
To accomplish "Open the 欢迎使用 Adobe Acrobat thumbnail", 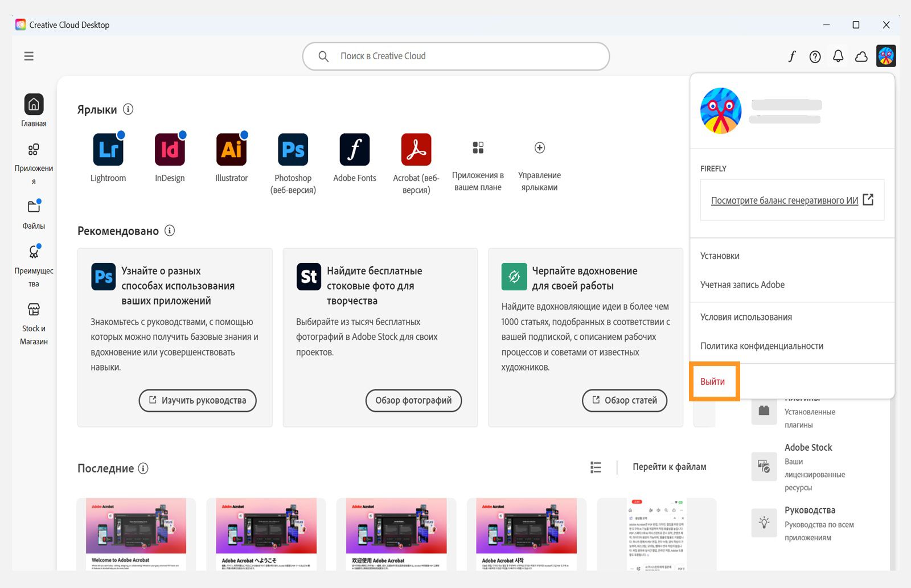I will pyautogui.click(x=396, y=534).
